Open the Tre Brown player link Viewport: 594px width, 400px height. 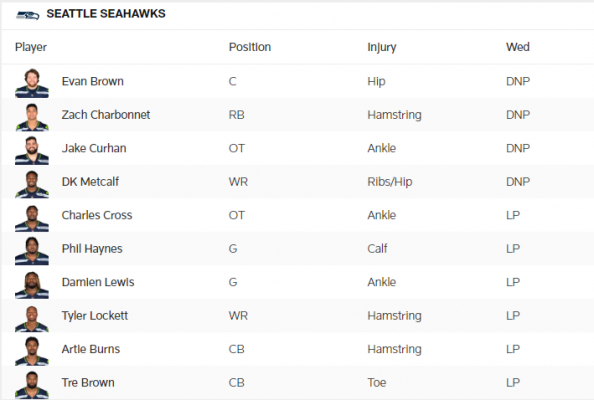tap(88, 383)
